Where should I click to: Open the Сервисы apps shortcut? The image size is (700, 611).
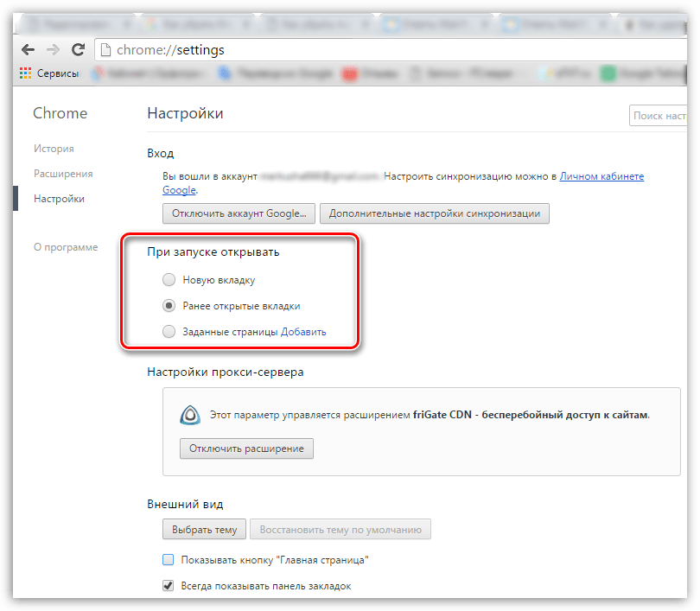pyautogui.click(x=49, y=73)
